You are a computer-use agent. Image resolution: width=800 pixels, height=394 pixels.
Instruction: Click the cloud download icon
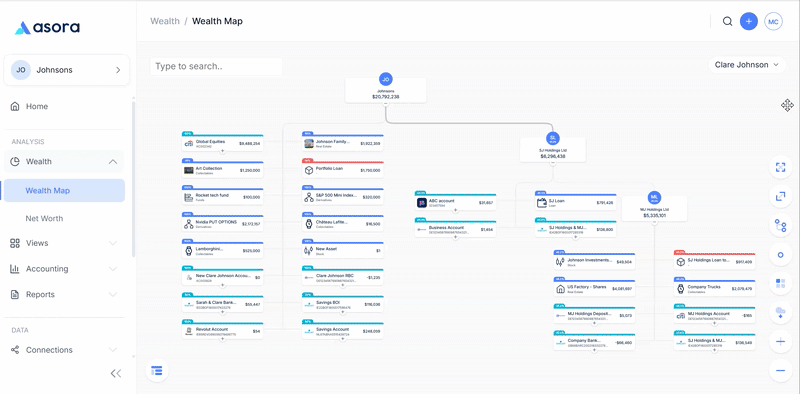click(x=780, y=312)
